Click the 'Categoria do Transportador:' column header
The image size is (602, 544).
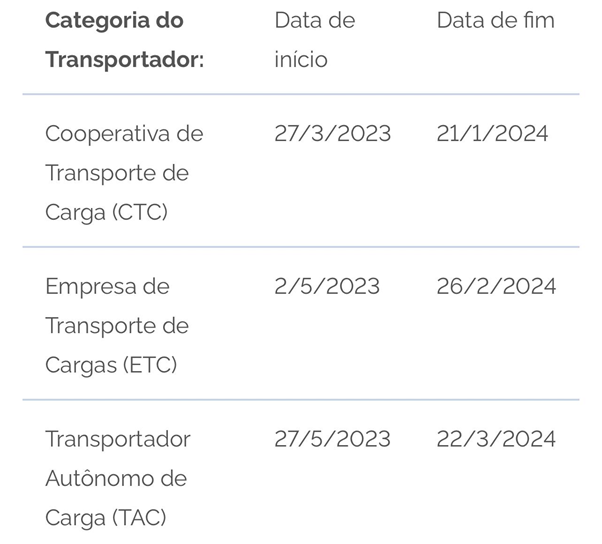click(124, 40)
